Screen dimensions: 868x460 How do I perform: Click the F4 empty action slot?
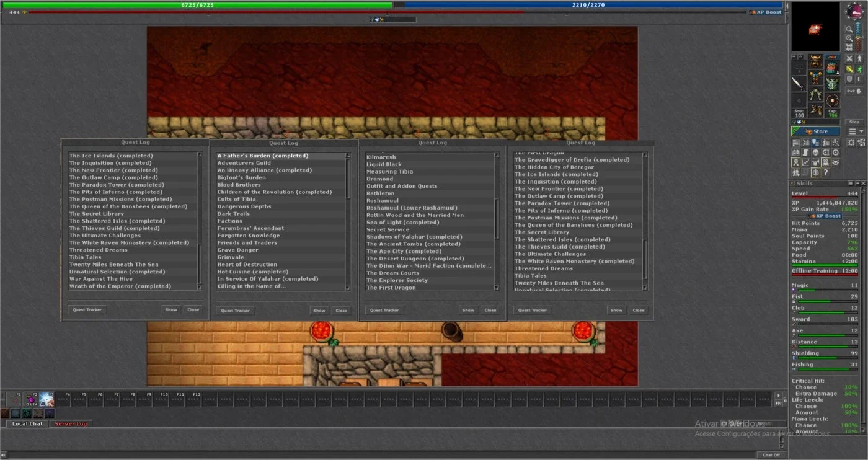(63, 399)
